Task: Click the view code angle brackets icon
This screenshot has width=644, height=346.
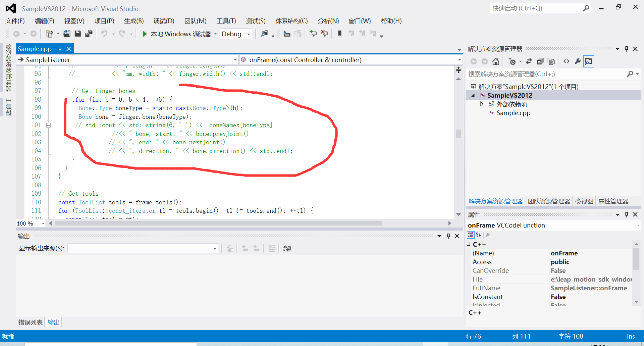Action: coord(567,61)
